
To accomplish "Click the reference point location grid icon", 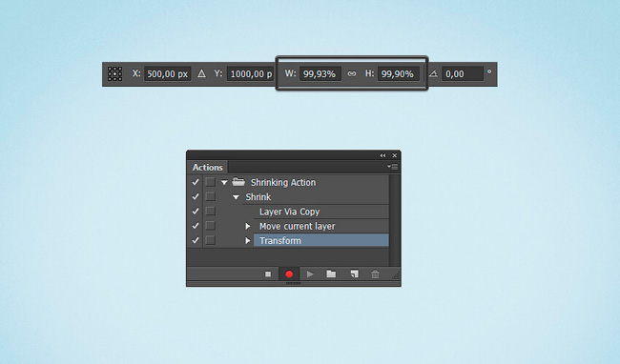I will coord(114,73).
